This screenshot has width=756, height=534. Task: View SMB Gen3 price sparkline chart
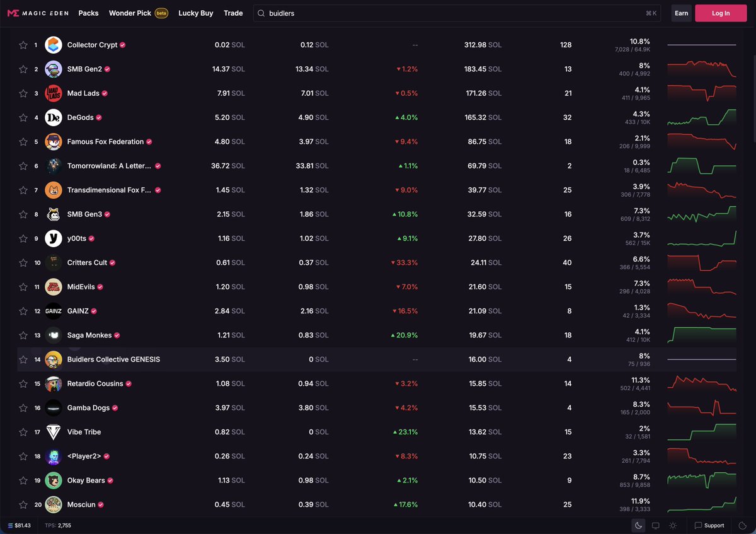coord(702,214)
